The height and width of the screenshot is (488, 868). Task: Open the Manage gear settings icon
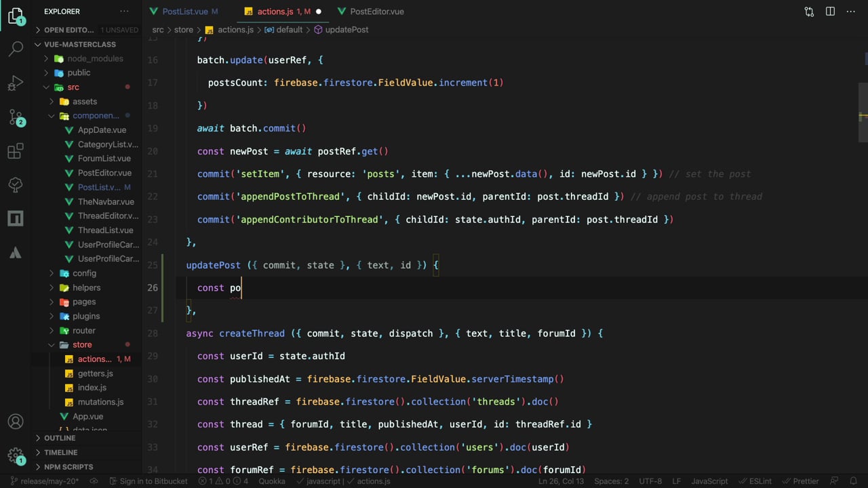coord(16,455)
